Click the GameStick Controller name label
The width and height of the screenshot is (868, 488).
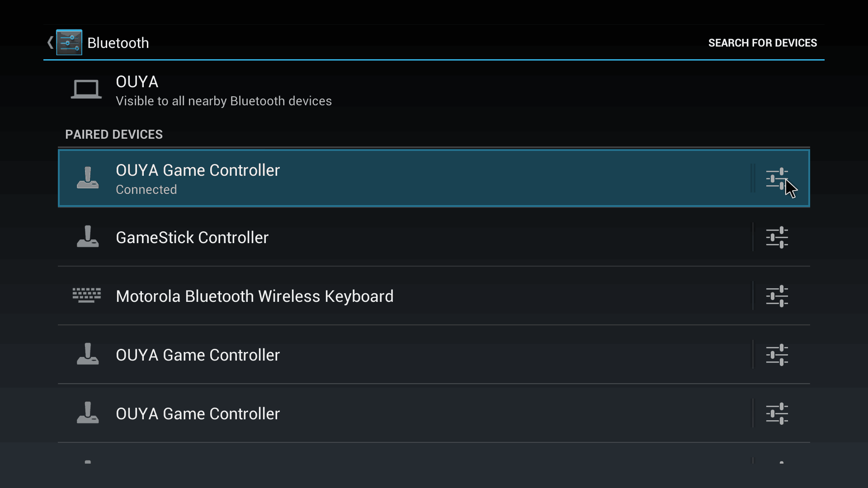click(192, 238)
